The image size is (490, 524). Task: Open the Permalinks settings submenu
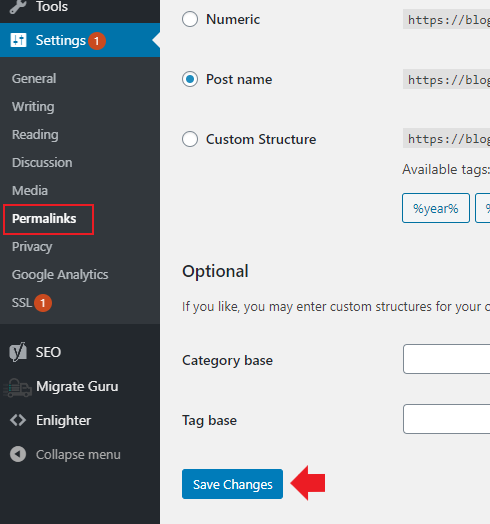44,219
